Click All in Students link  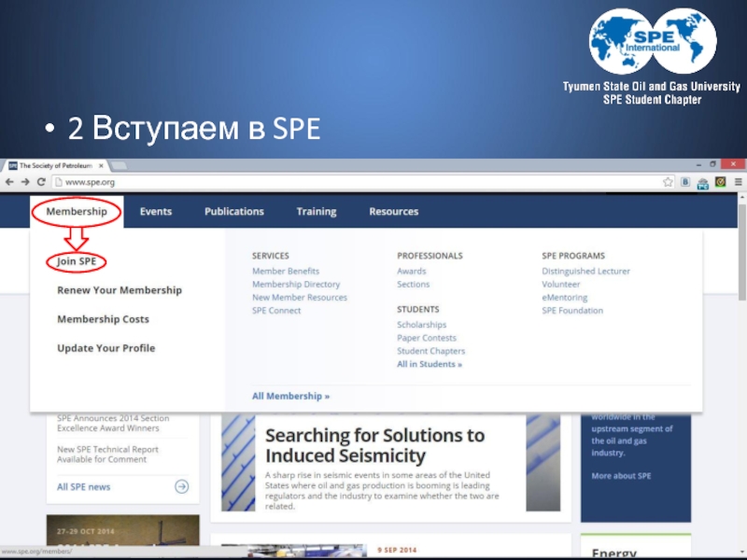coord(430,364)
